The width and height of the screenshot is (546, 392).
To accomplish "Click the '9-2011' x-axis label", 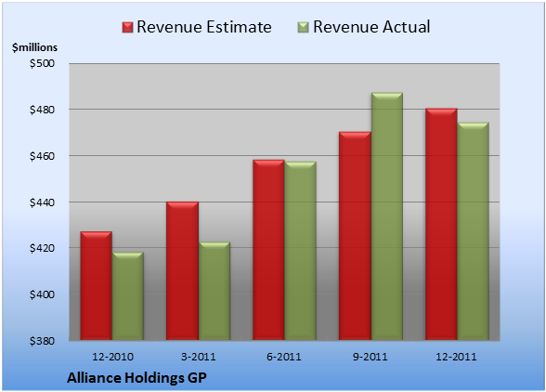I will (x=370, y=357).
